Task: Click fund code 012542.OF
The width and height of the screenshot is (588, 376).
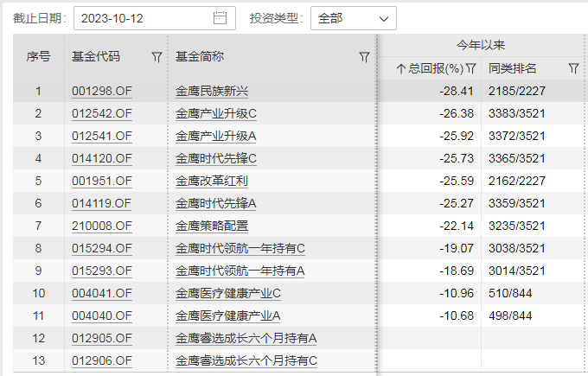Action: point(101,113)
